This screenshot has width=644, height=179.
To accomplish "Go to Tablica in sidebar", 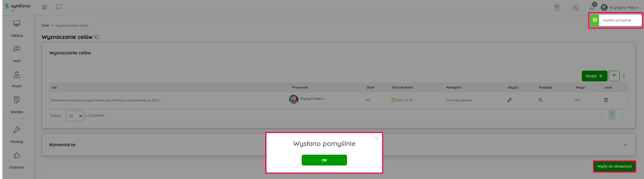I will [x=17, y=28].
